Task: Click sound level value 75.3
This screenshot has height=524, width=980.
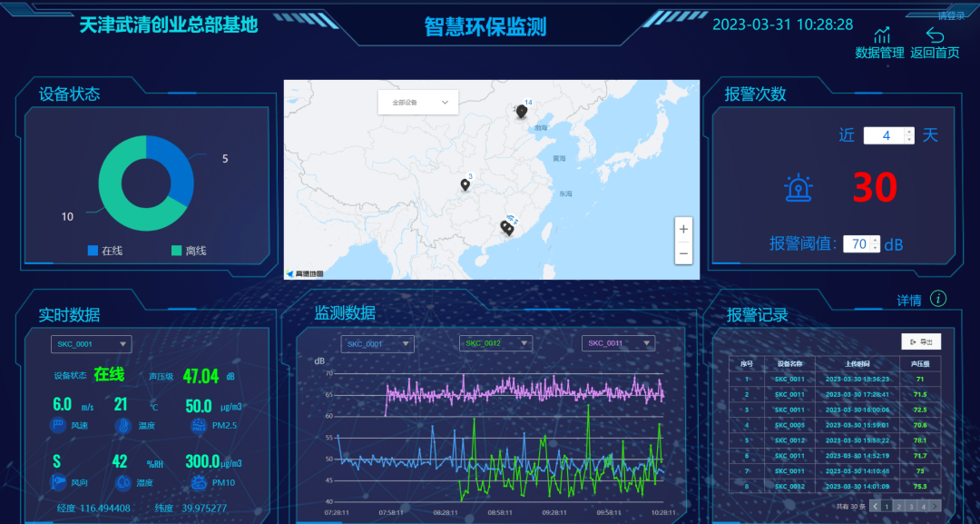Action: click(x=920, y=487)
